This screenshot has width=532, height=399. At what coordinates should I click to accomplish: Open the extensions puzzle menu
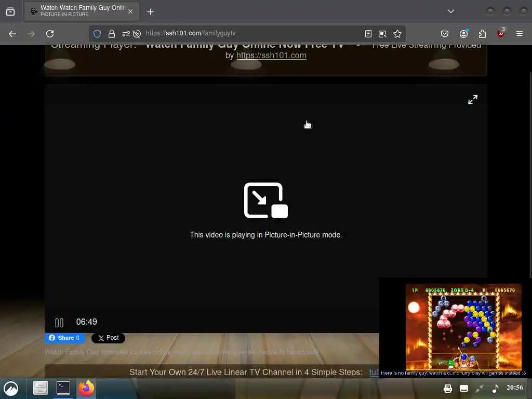click(x=482, y=34)
